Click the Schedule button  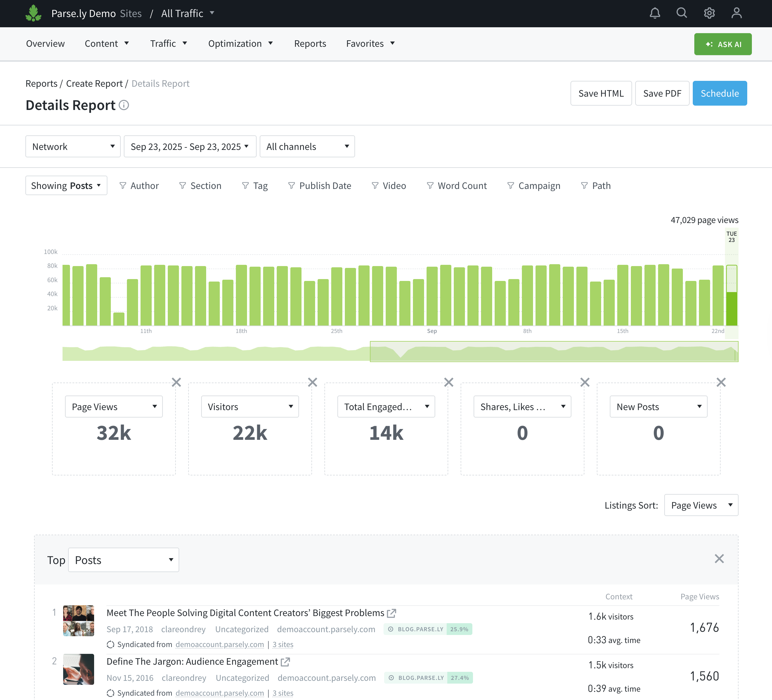click(x=719, y=93)
